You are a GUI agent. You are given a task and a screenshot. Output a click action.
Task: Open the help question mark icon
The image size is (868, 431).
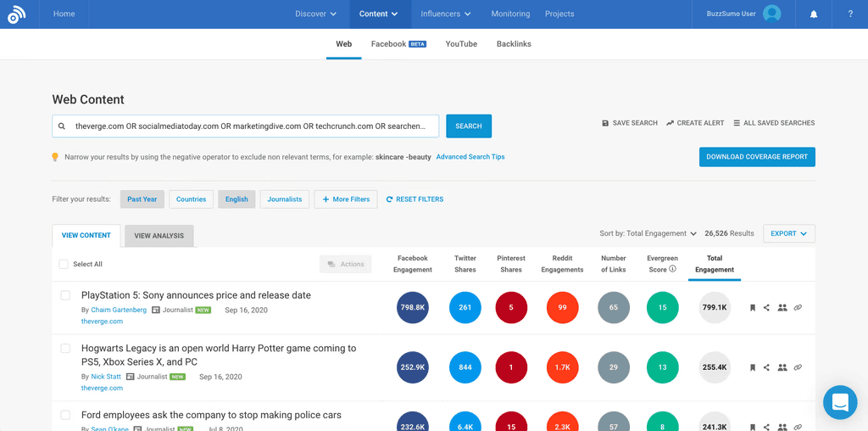point(850,14)
